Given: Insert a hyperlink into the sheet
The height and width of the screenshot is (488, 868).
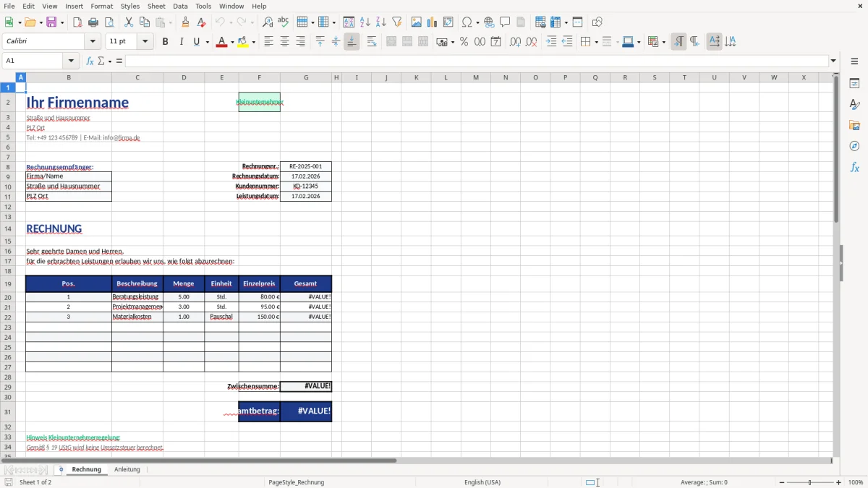Looking at the screenshot, I should pyautogui.click(x=489, y=22).
